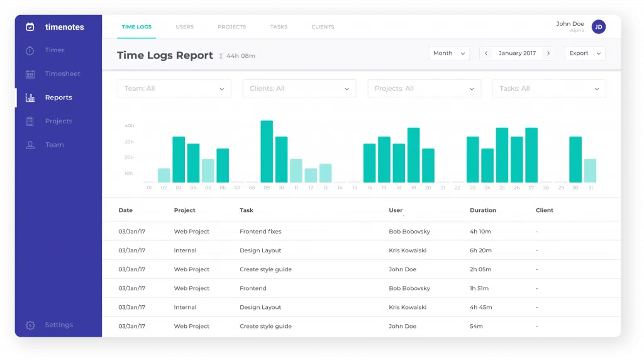Open the Month period dropdown

(449, 53)
